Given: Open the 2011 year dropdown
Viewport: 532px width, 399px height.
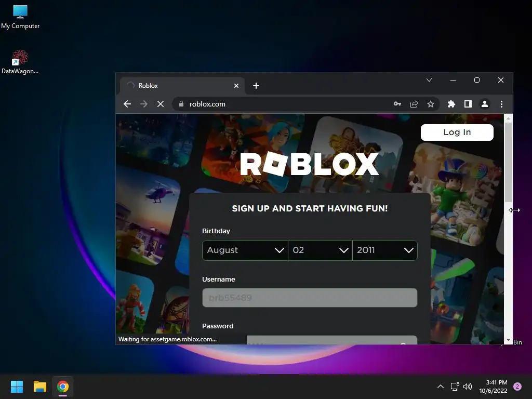Looking at the screenshot, I should click(x=385, y=250).
